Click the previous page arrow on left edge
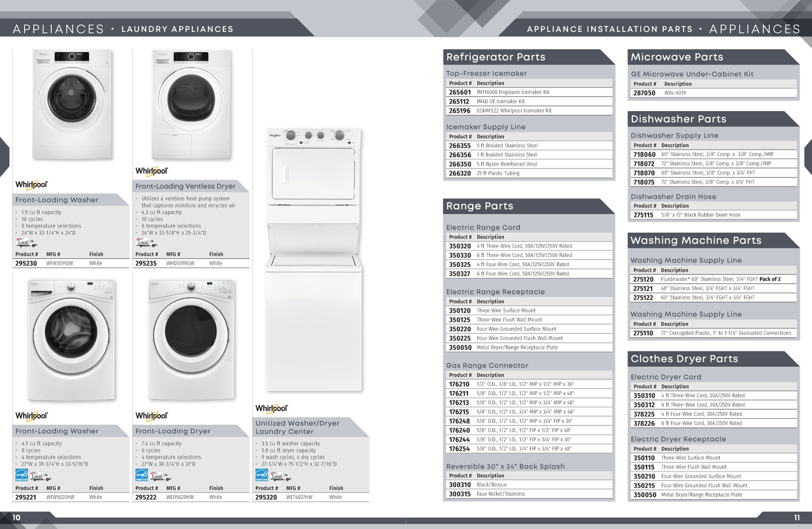Image resolution: width=812 pixels, height=529 pixels. (4, 156)
